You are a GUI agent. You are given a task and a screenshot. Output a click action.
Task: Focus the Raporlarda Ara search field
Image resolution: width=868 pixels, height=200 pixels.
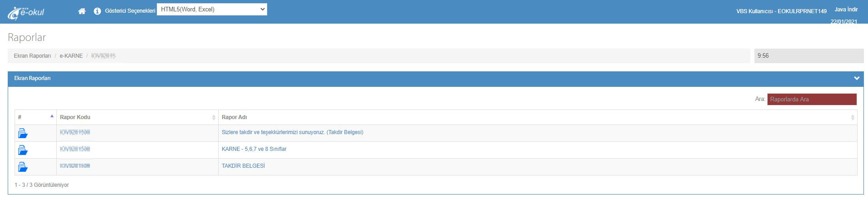(x=812, y=99)
